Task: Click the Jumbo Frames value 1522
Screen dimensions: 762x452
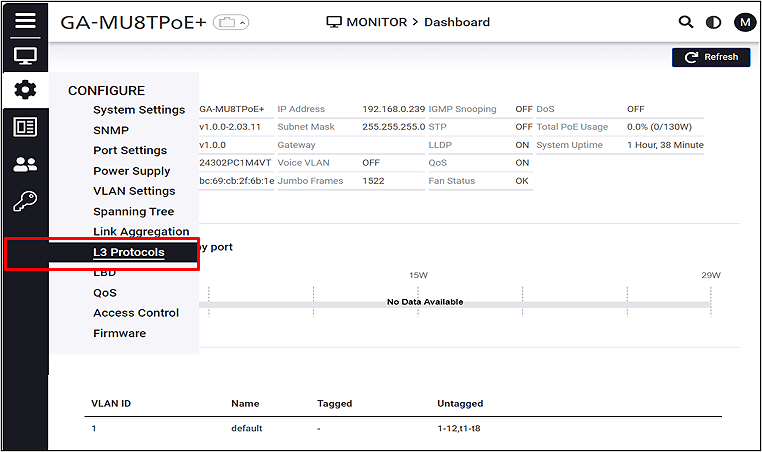Action: tap(373, 181)
